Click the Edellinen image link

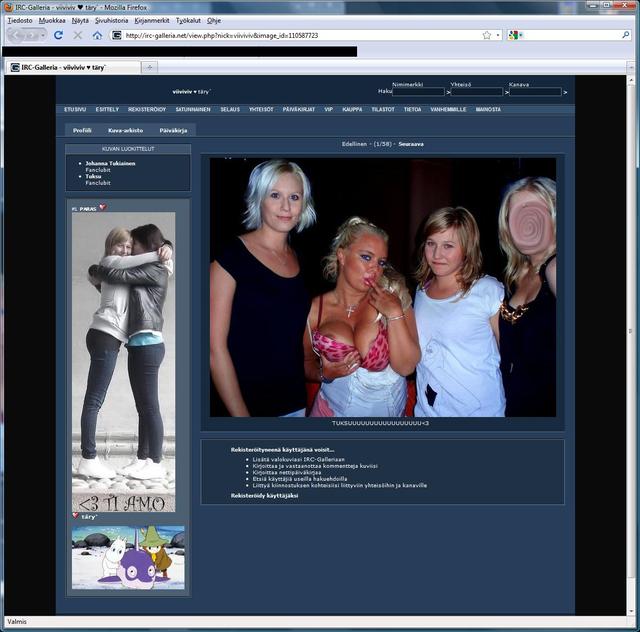pyautogui.click(x=354, y=144)
